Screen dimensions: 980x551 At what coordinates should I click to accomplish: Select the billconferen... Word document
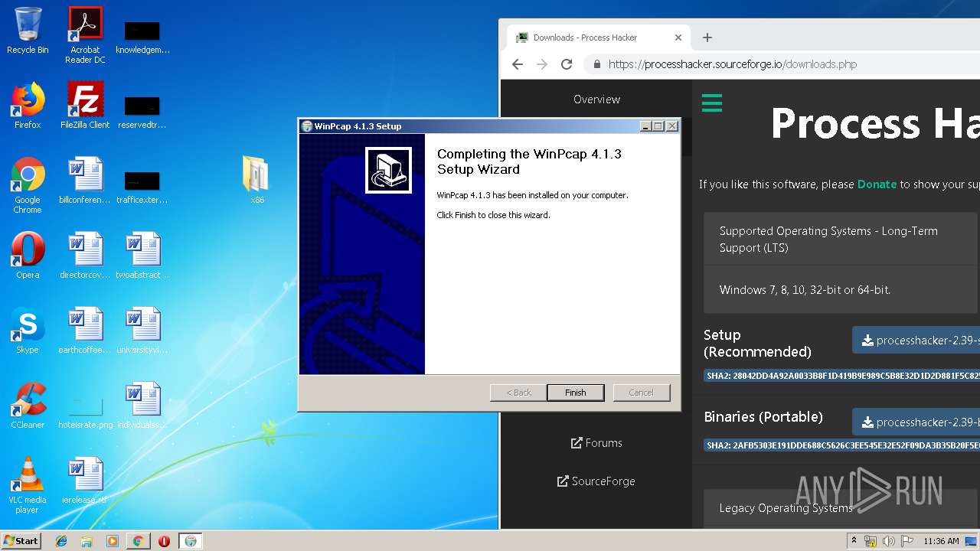[x=85, y=181]
